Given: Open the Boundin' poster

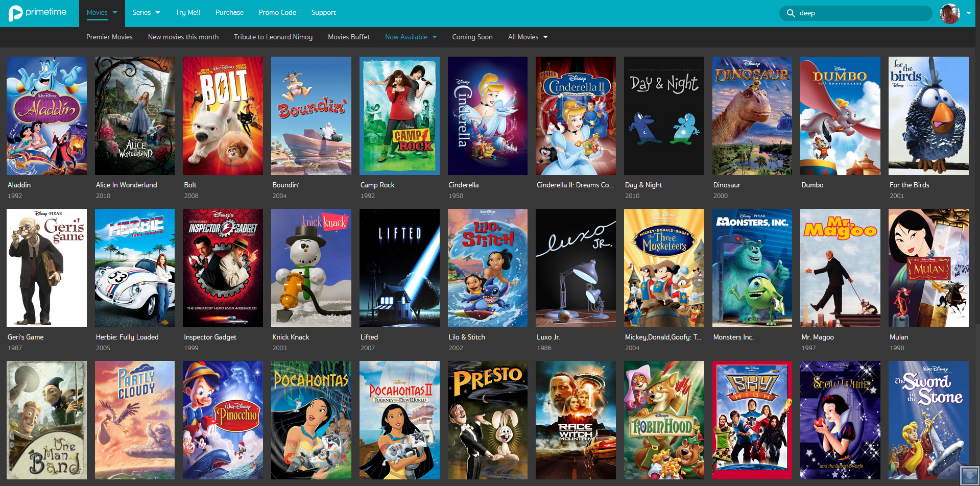Looking at the screenshot, I should [311, 116].
